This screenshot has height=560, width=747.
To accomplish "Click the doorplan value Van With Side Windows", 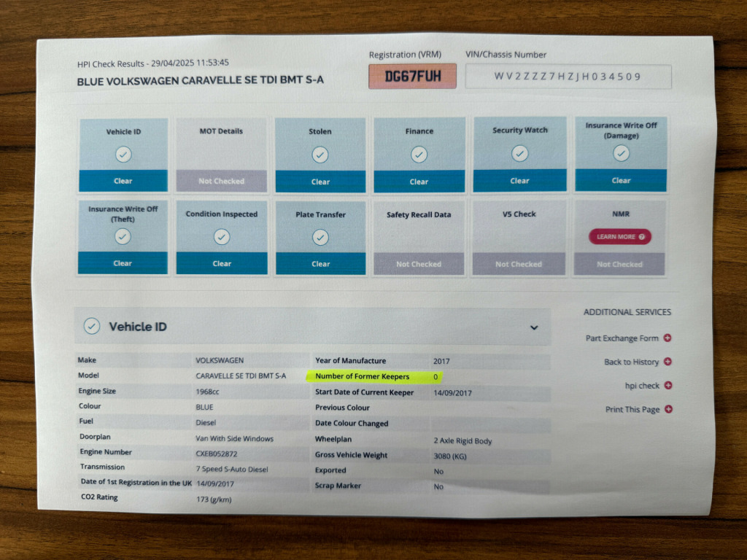I will point(234,438).
